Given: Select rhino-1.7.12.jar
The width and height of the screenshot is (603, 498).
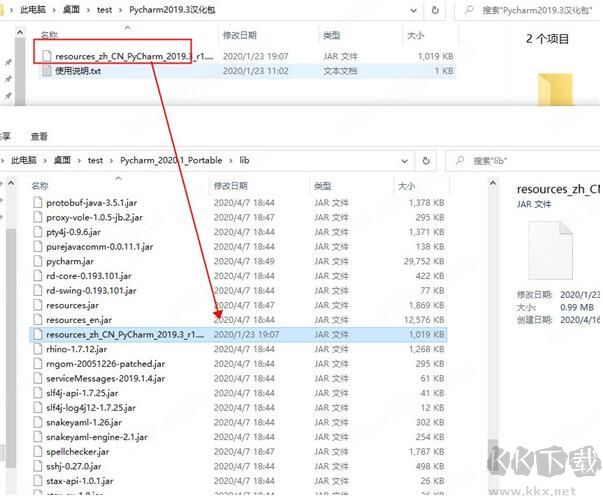Looking at the screenshot, I should click(77, 349).
